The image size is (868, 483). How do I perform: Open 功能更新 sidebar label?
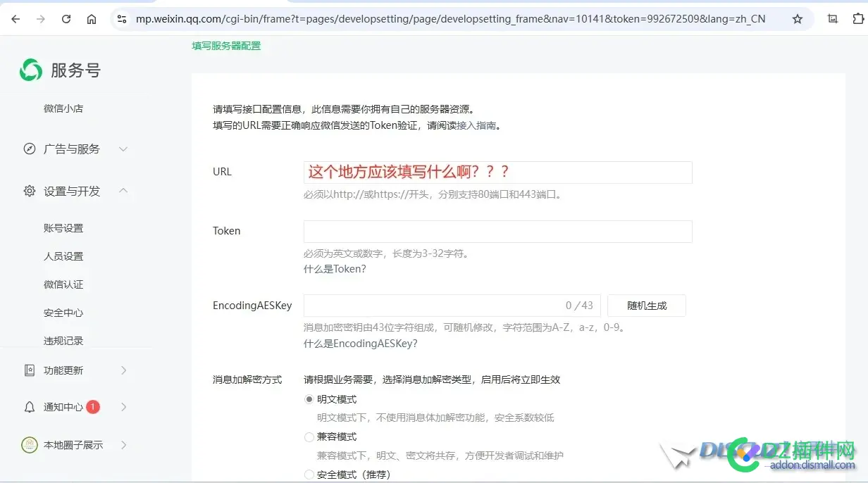(x=63, y=370)
